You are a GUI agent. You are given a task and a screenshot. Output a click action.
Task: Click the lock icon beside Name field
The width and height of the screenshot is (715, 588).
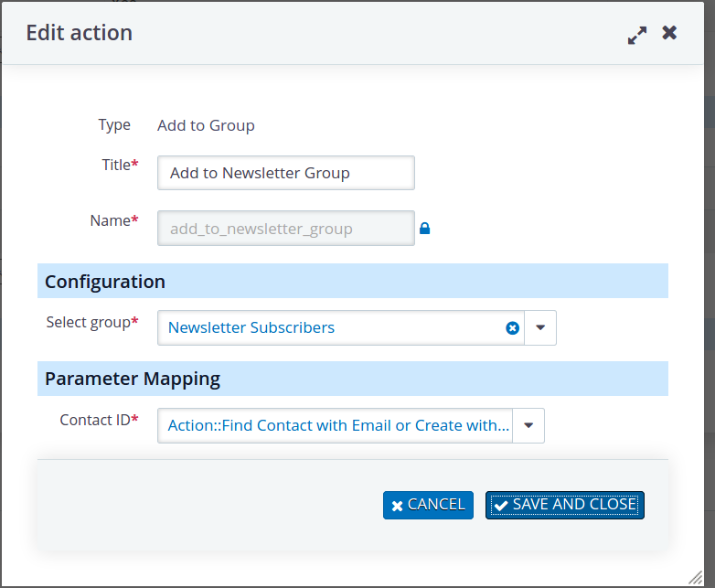coord(424,229)
